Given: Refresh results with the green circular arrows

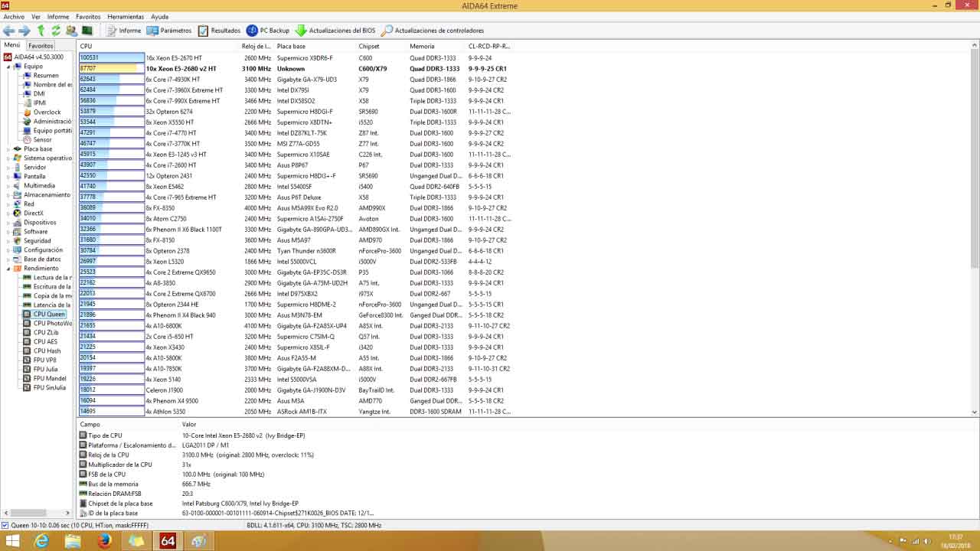Looking at the screenshot, I should coord(56,31).
